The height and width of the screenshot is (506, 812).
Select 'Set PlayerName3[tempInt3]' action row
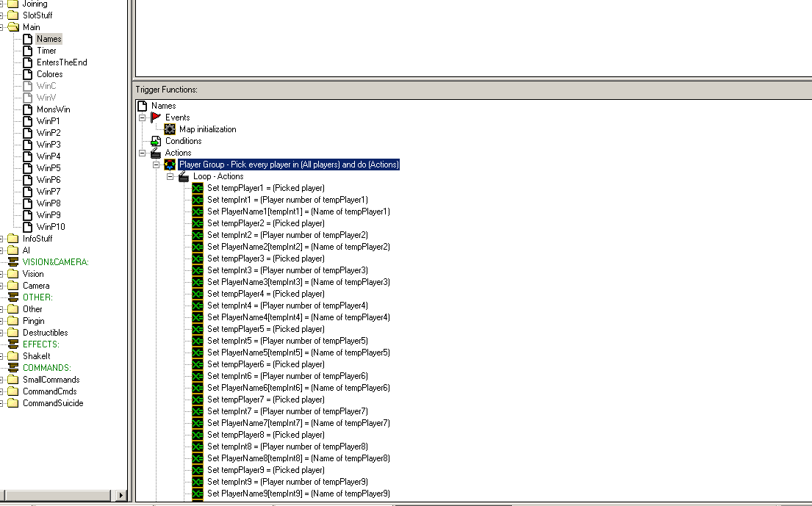(x=298, y=282)
